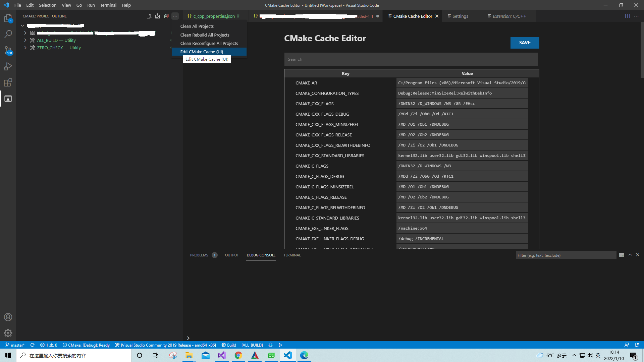This screenshot has height=362, width=644.
Task: Open the Accounts menu icon
Action: pos(8,317)
